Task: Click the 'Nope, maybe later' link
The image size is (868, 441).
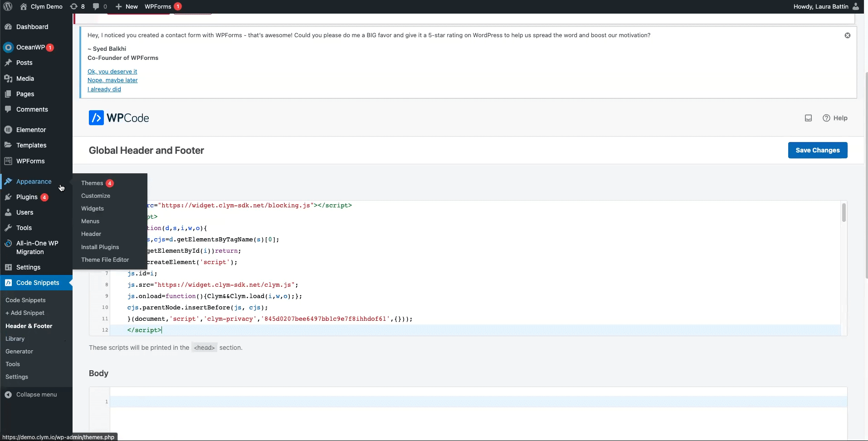Action: (x=112, y=80)
